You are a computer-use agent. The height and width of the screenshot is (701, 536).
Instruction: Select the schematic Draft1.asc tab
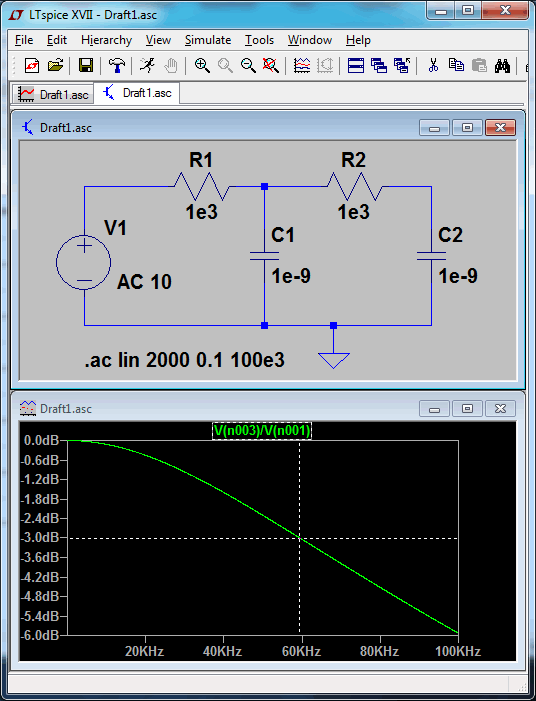point(137,93)
